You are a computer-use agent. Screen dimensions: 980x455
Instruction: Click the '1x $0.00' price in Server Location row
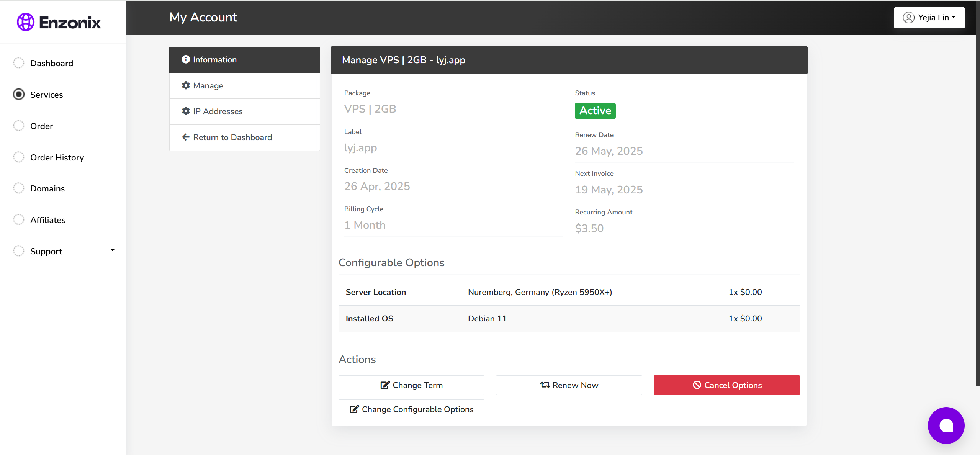[745, 292]
